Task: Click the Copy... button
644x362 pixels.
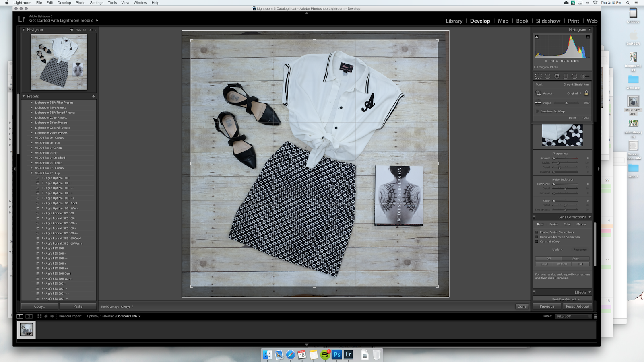Action: [x=39, y=306]
